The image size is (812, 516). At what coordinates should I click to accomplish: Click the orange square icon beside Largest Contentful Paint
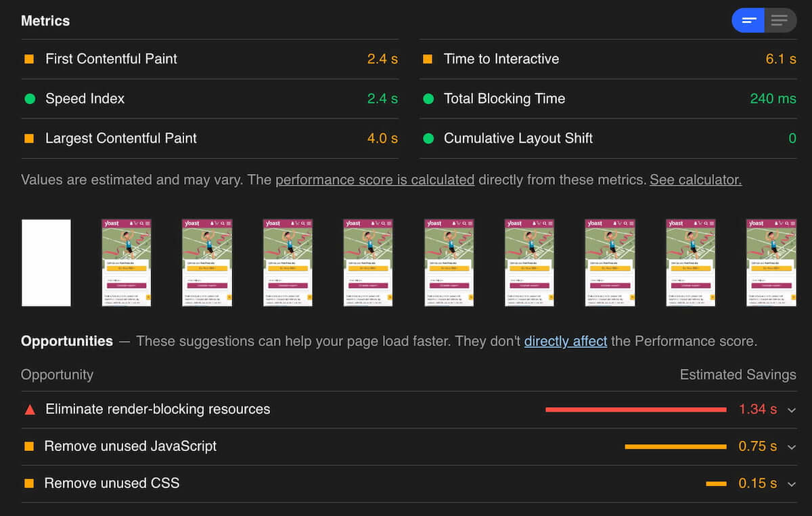click(29, 138)
